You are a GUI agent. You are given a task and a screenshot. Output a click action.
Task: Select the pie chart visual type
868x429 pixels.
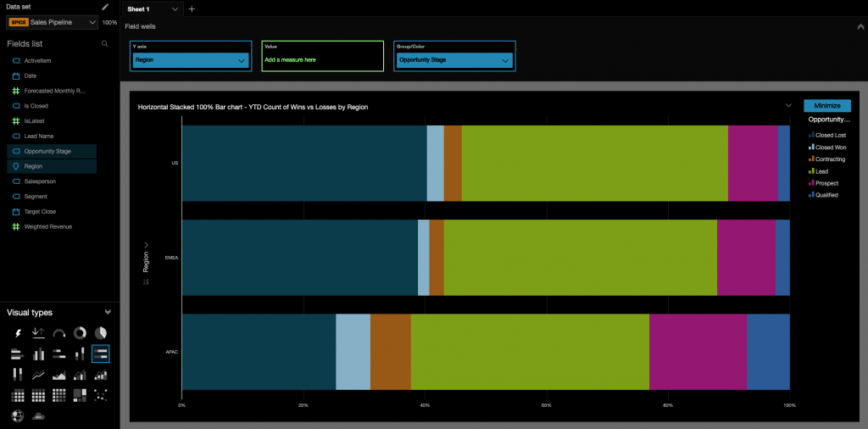tap(100, 333)
